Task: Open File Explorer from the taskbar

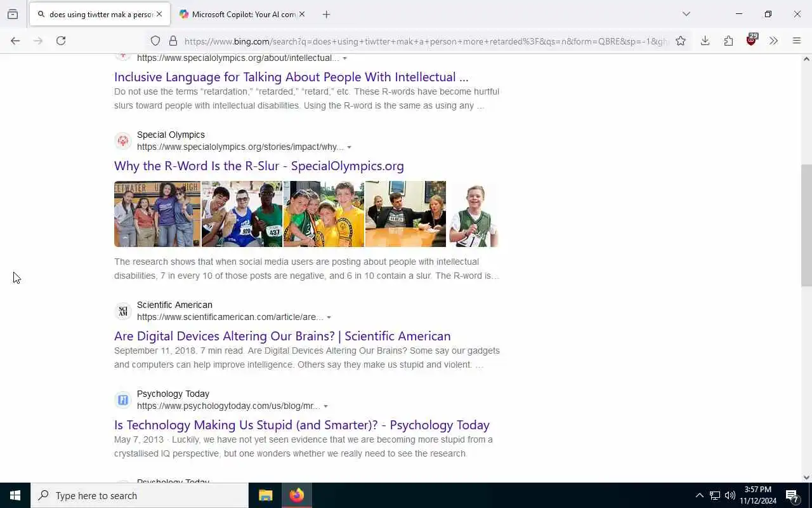Action: pyautogui.click(x=265, y=495)
